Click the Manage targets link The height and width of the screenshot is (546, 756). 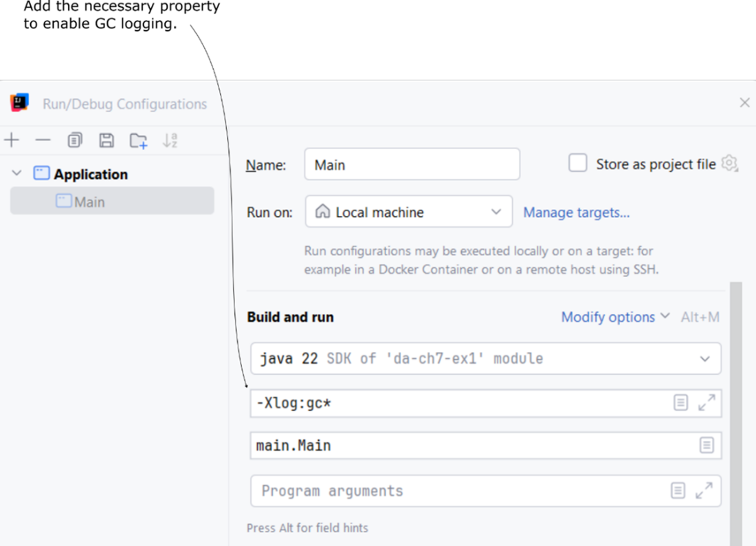(576, 212)
